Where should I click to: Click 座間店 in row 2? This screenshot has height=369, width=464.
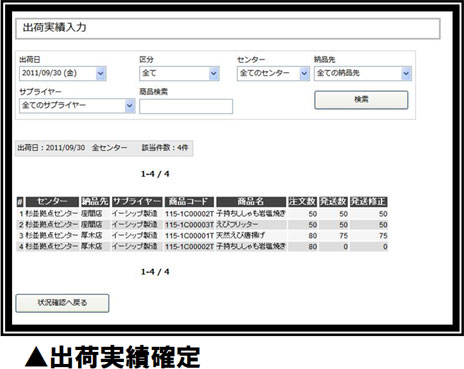(92, 224)
